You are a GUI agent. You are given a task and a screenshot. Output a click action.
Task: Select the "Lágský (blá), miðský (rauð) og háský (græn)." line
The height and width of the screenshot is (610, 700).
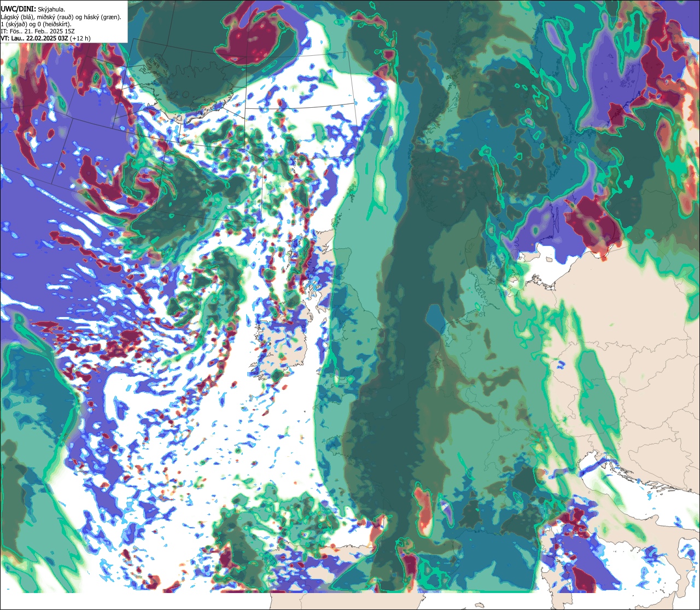[x=61, y=17]
